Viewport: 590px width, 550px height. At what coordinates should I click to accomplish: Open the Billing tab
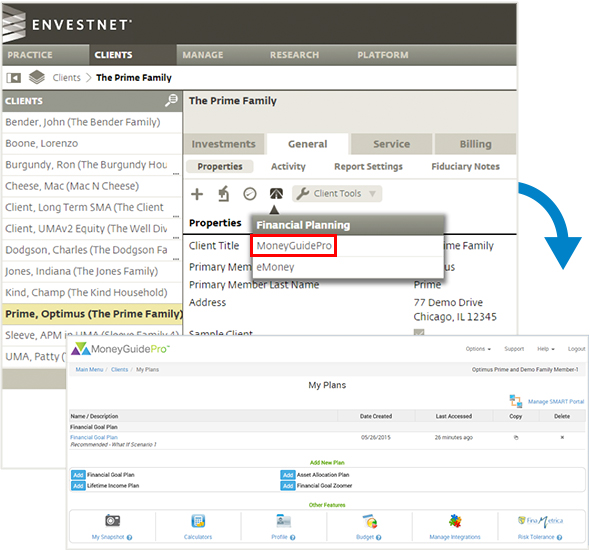476,144
